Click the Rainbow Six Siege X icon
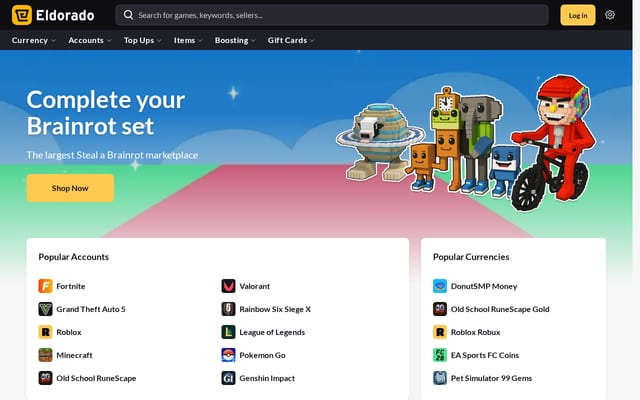The height and width of the screenshot is (400, 640). click(x=228, y=309)
